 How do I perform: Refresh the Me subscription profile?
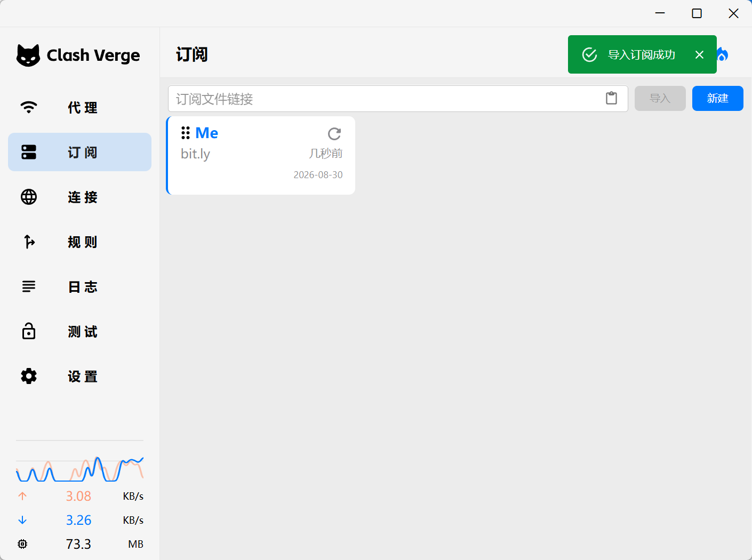click(x=334, y=133)
